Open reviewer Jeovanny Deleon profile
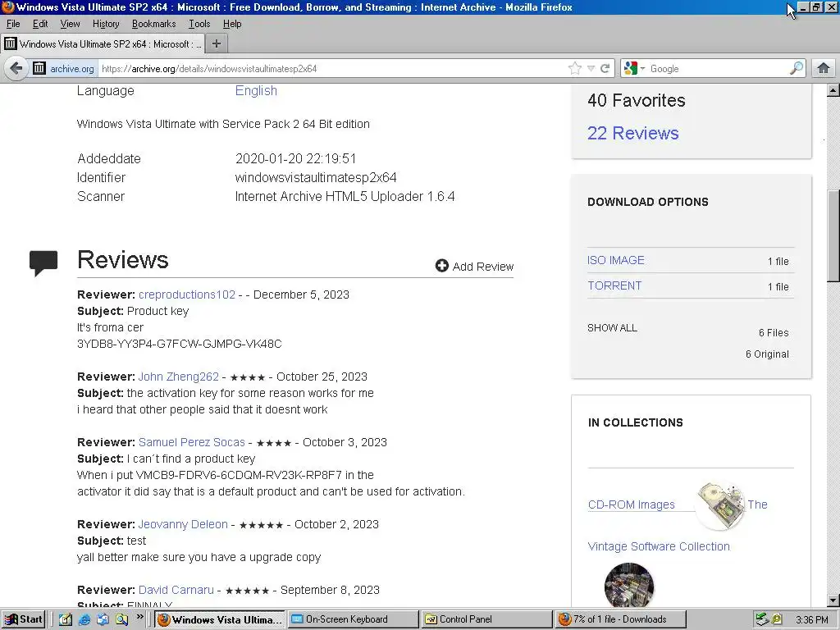 coord(183,524)
